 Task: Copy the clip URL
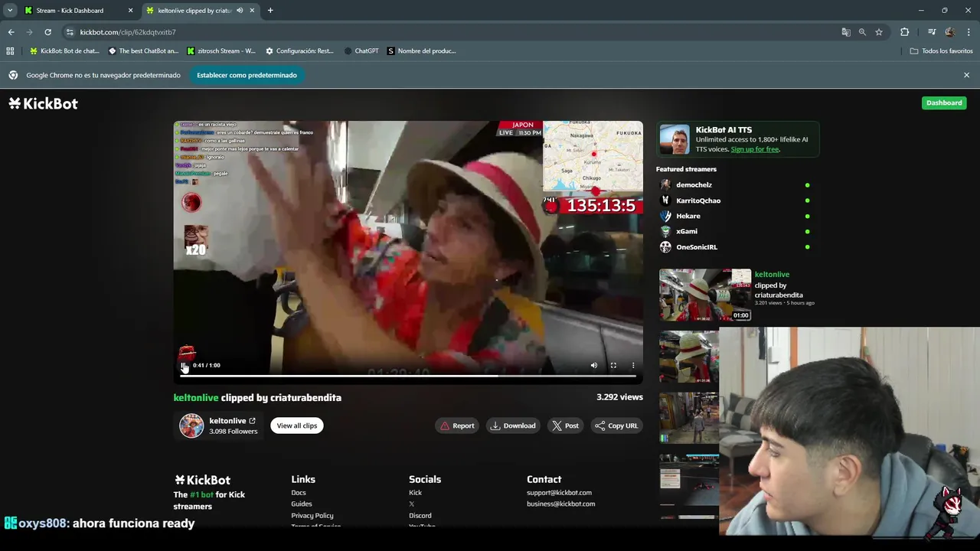(616, 425)
